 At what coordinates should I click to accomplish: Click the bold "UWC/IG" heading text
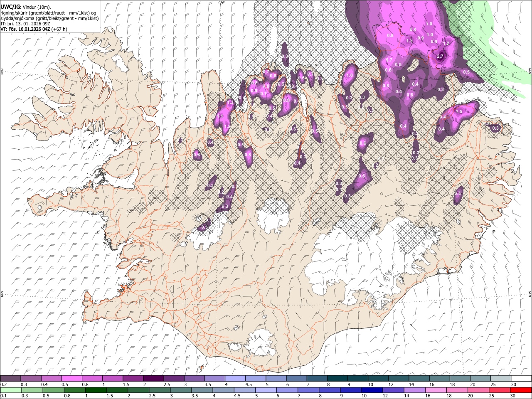(x=10, y=7)
